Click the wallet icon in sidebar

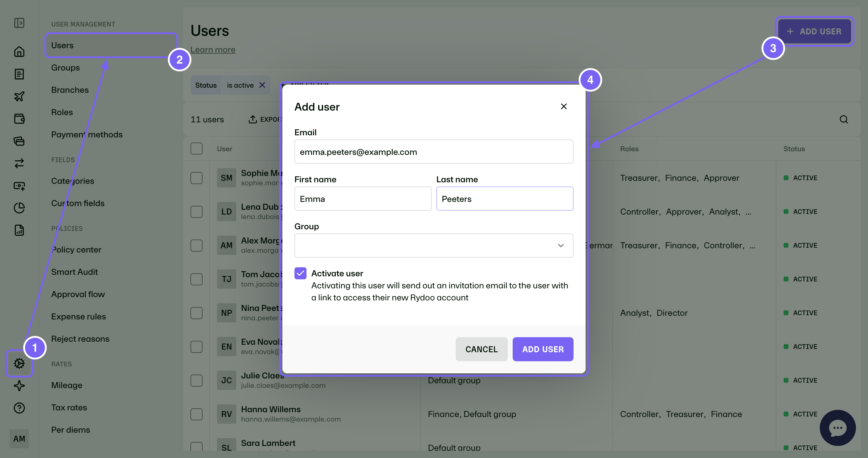coord(19,118)
